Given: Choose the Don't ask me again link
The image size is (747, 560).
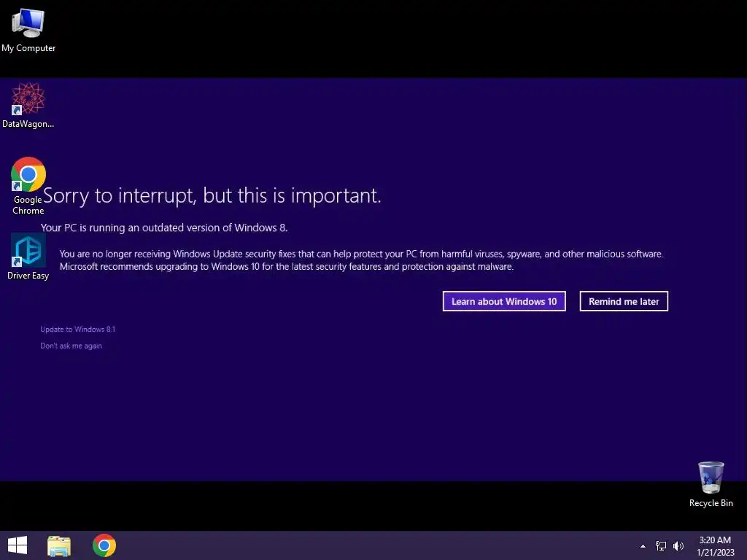Looking at the screenshot, I should coord(71,346).
